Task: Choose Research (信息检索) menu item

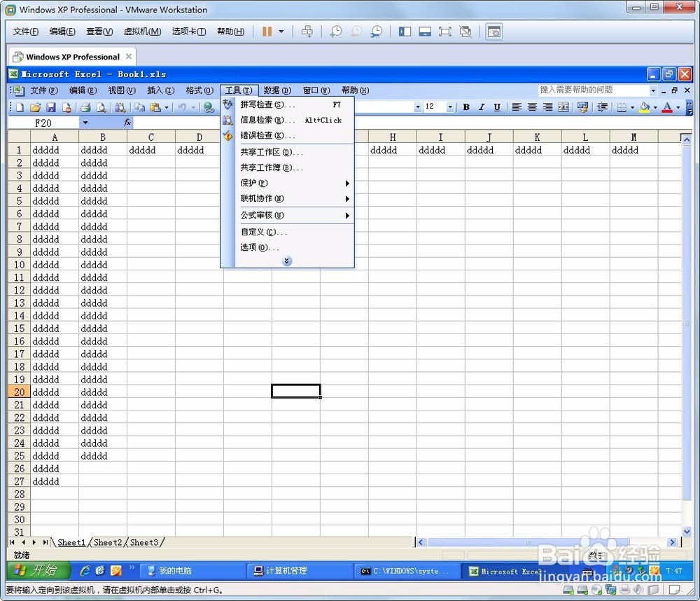Action: coord(288,120)
